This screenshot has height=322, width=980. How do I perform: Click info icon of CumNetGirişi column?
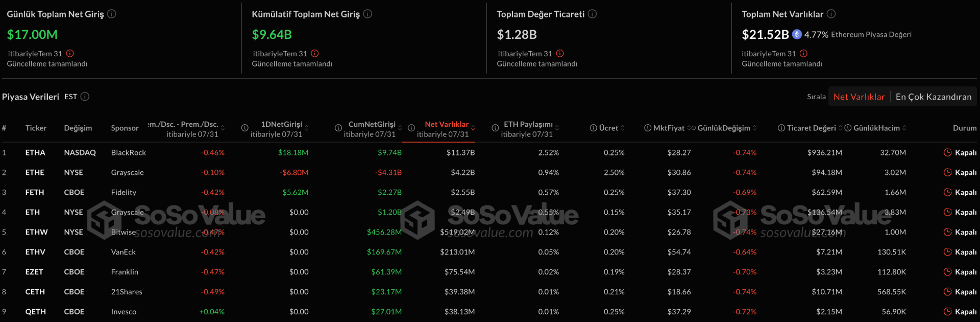point(338,128)
